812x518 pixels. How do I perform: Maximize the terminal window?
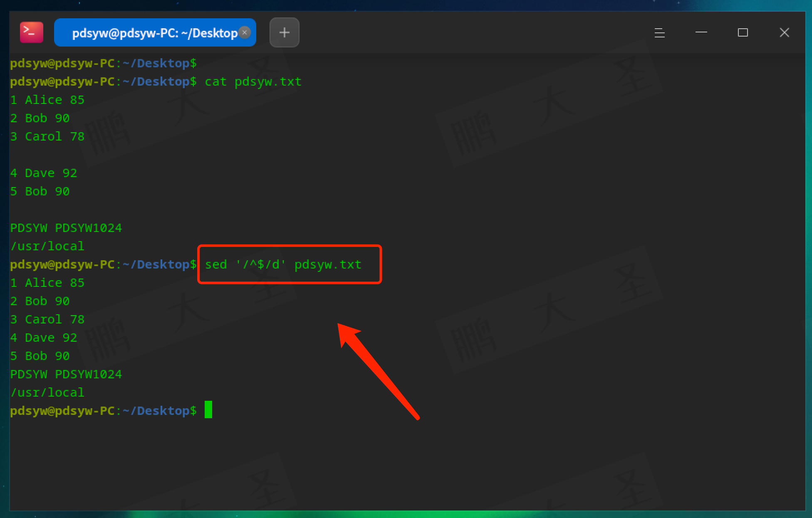pos(743,32)
